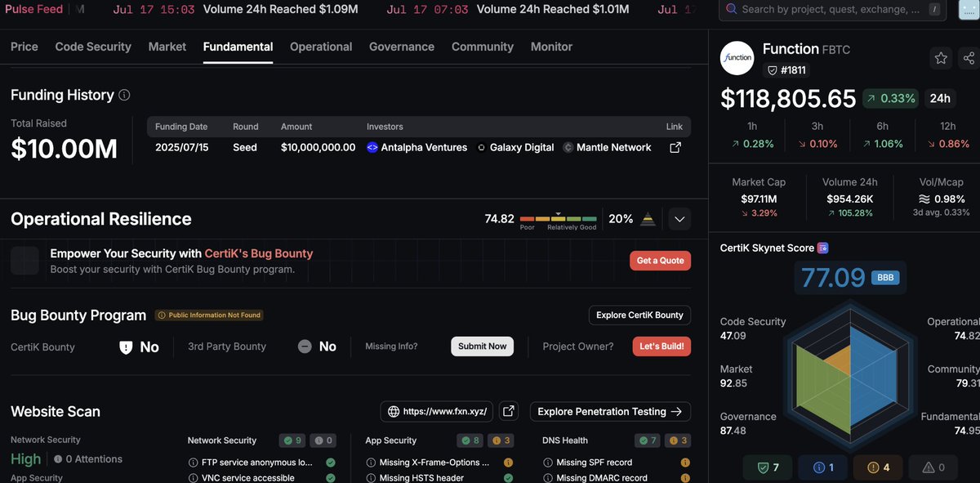Click Explore Penetration Testing button

[610, 412]
